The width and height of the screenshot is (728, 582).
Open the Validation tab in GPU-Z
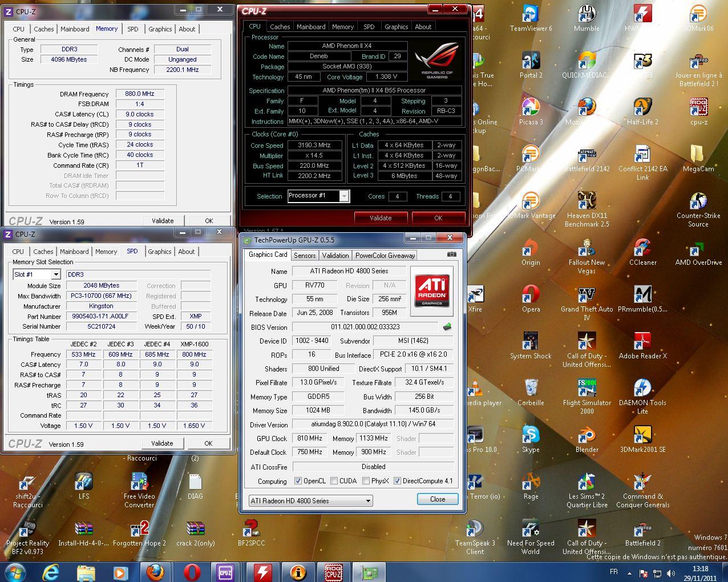point(335,255)
